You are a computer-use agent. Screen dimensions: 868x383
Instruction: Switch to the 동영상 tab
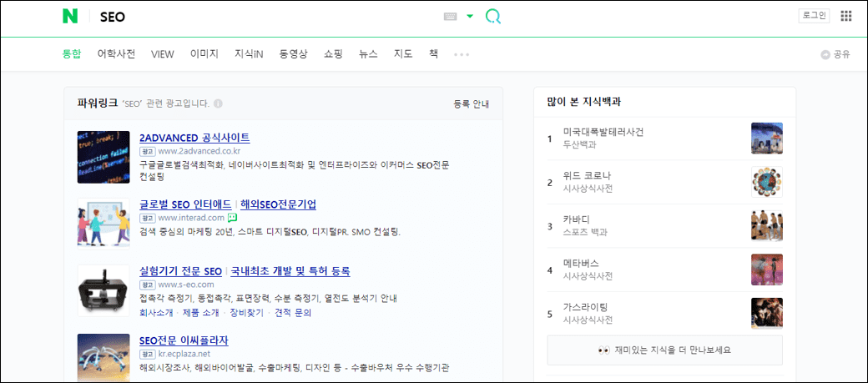[x=294, y=54]
